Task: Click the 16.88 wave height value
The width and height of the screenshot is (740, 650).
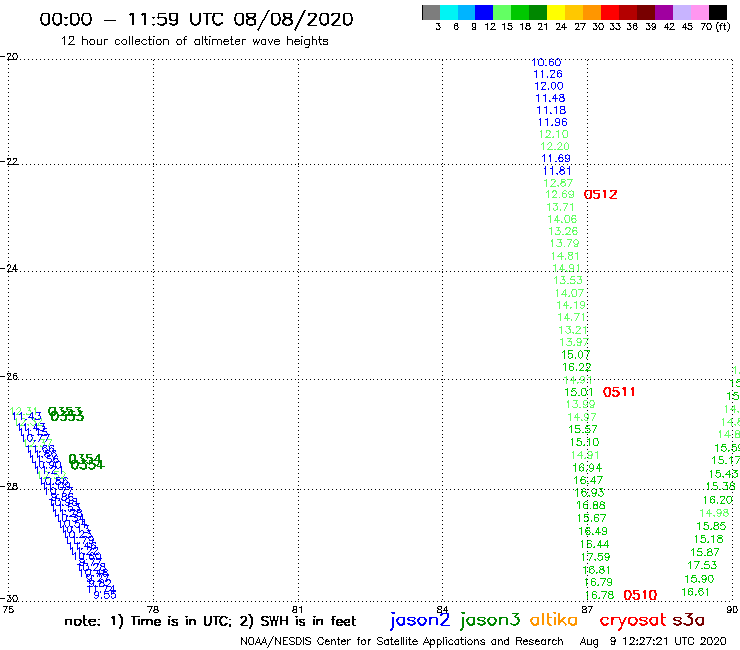Action: point(591,505)
